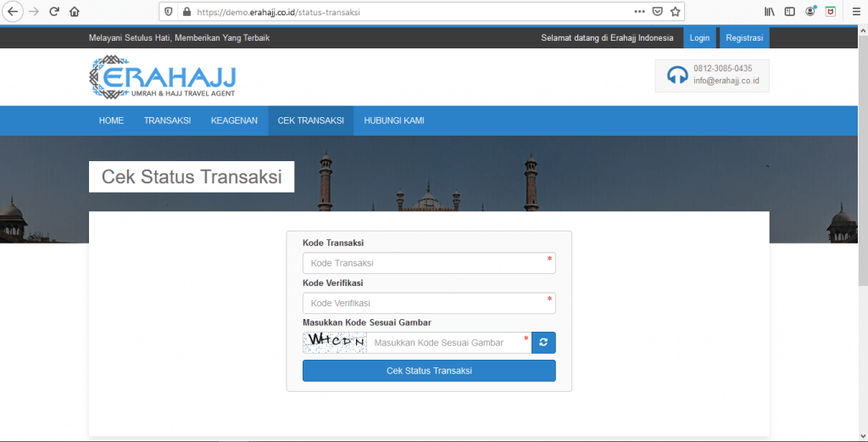The height and width of the screenshot is (442, 868).
Task: Refresh the captcha image
Action: point(543,343)
